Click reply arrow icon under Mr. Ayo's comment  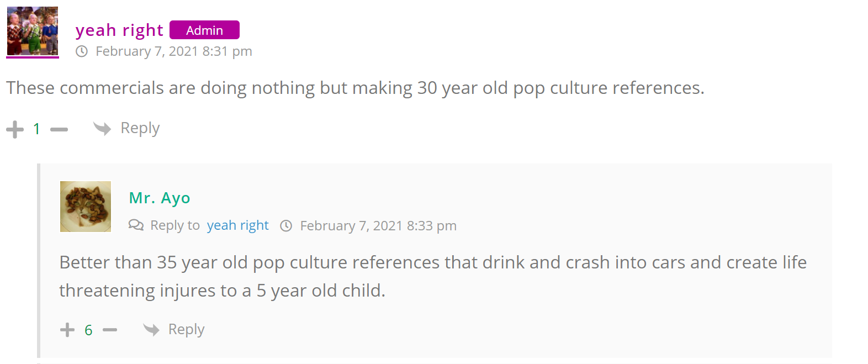[151, 330]
